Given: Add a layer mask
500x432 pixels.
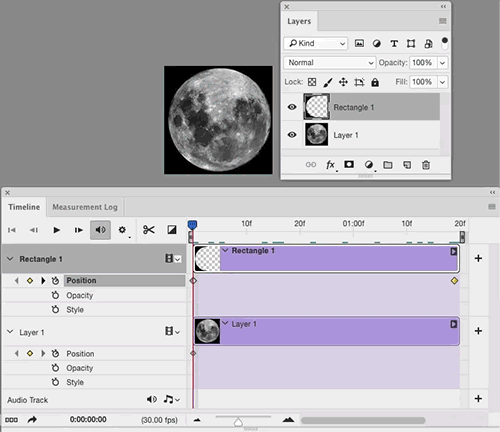Looking at the screenshot, I should (x=349, y=164).
